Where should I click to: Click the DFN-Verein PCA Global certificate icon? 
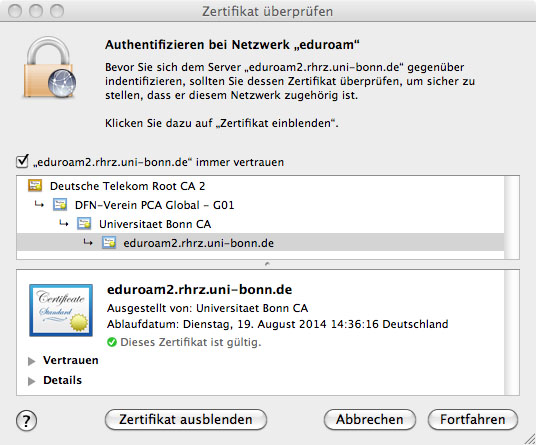[60, 205]
